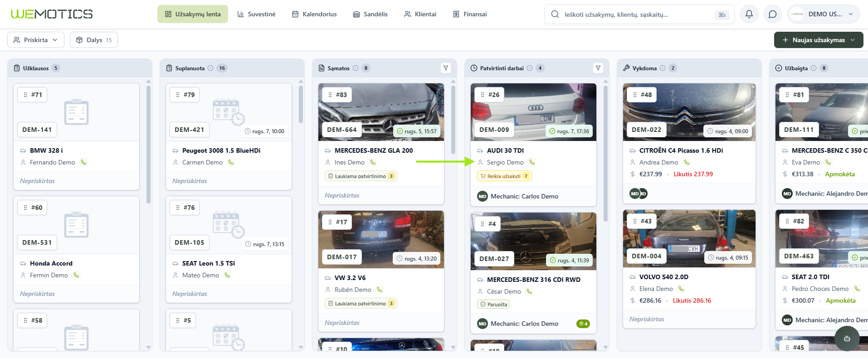Screen dimensions: 868x358
Task: Open the Finansai tab
Action: click(x=470, y=14)
